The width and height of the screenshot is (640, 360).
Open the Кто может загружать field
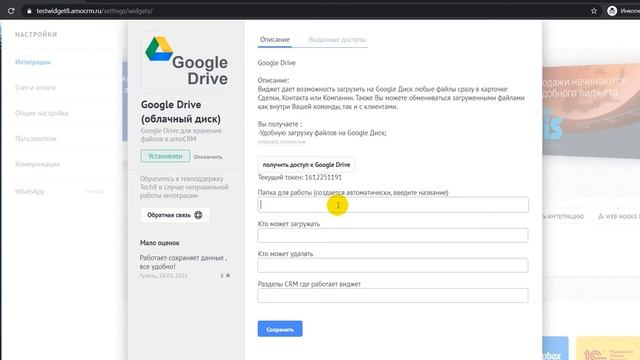pyautogui.click(x=393, y=236)
